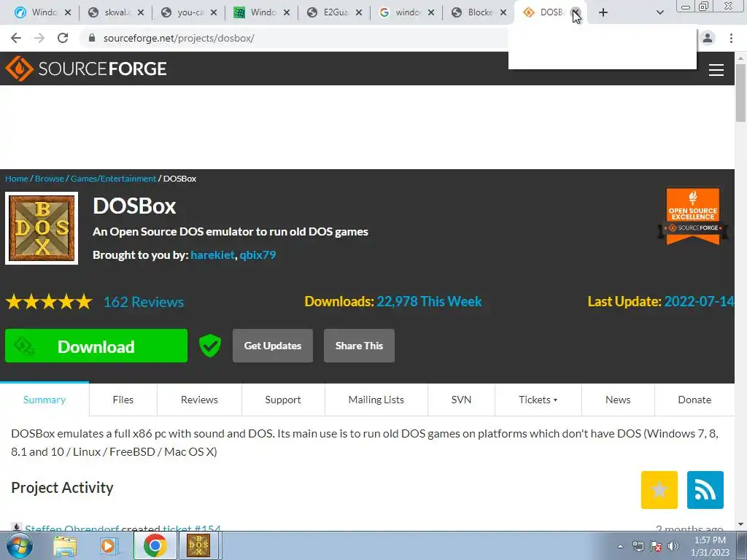Screen dimensions: 747x560
Task: Open the hamburger menu icon
Action: coord(716,70)
